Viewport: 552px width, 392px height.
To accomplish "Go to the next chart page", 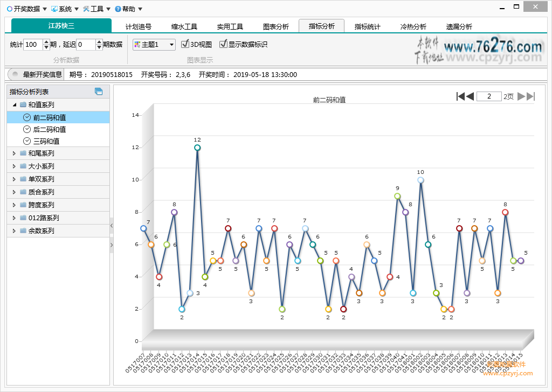I will (x=521, y=96).
